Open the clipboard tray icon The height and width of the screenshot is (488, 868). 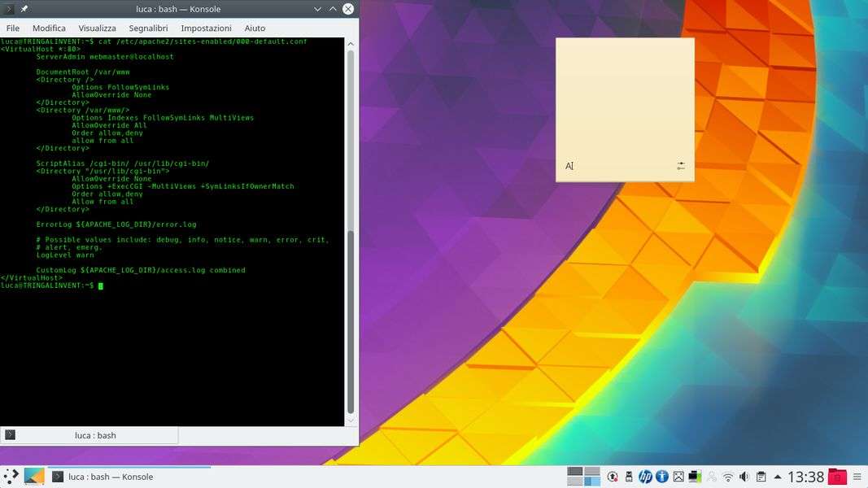pyautogui.click(x=761, y=477)
